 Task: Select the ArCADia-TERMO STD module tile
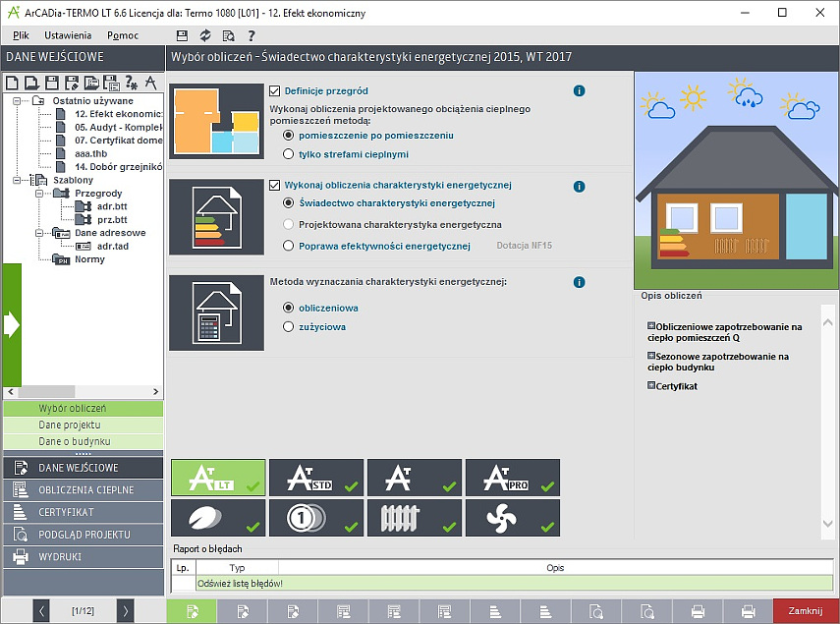[316, 478]
